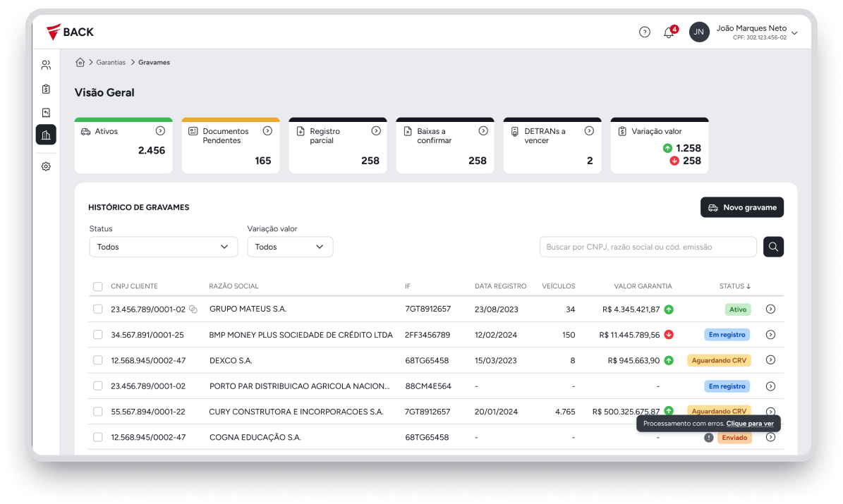Go to Garantias breadcrumb
The width and height of the screenshot is (843, 504).
pyautogui.click(x=111, y=62)
